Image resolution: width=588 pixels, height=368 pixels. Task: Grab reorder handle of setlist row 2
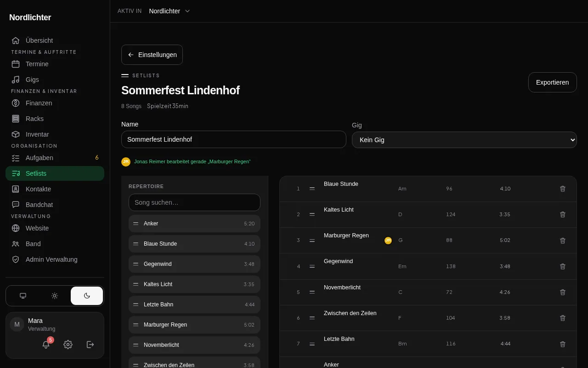312,214
